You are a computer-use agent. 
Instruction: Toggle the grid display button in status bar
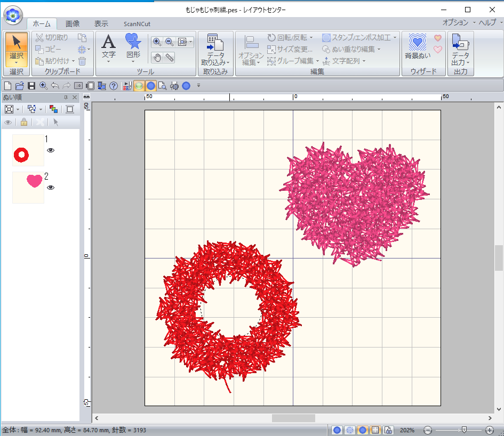375,430
